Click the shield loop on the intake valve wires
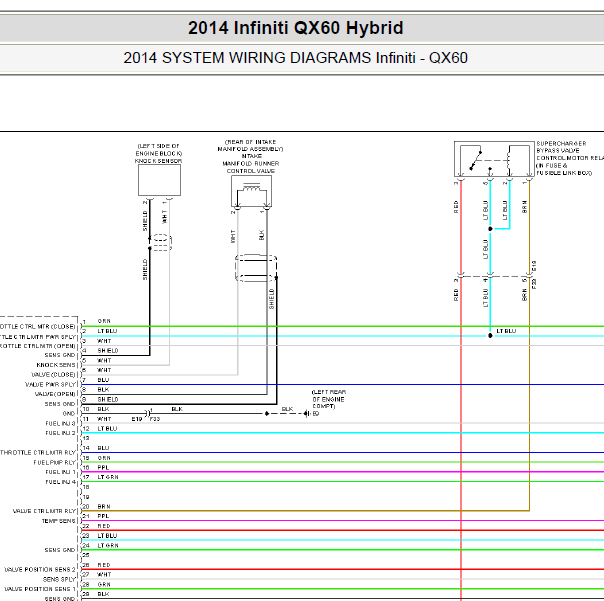This screenshot has width=604, height=601. 256,268
